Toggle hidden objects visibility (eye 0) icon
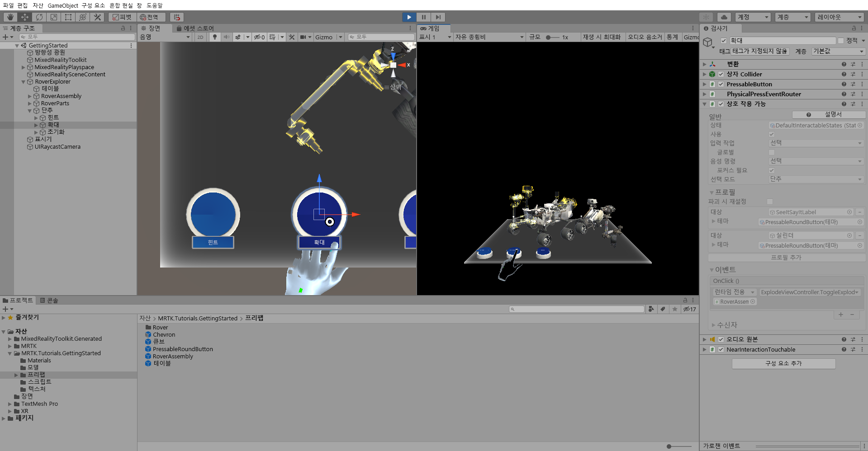868x451 pixels. [259, 37]
